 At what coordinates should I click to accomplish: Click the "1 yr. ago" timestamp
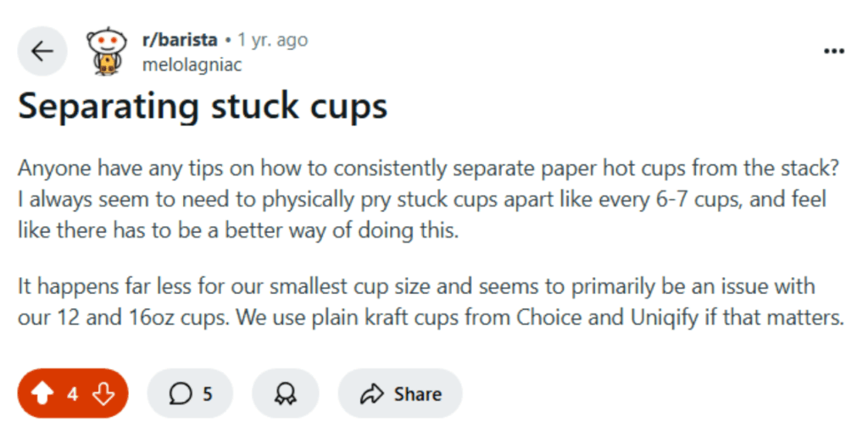point(272,40)
